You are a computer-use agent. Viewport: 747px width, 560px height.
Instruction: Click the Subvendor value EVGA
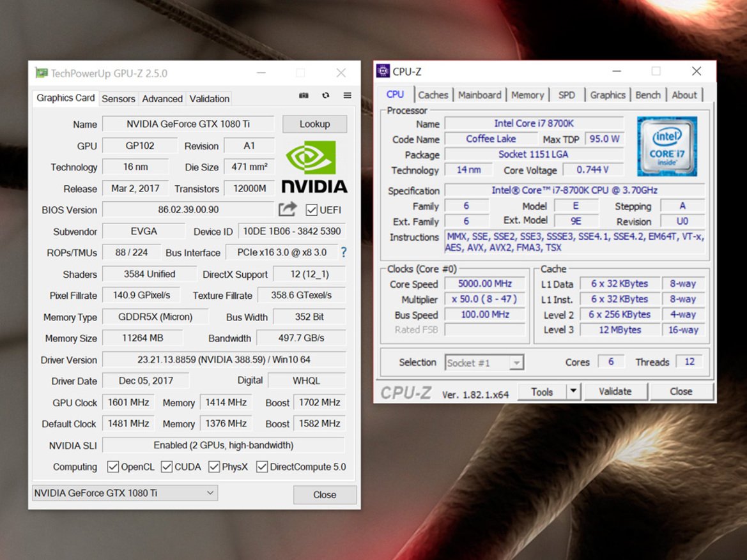(x=144, y=231)
